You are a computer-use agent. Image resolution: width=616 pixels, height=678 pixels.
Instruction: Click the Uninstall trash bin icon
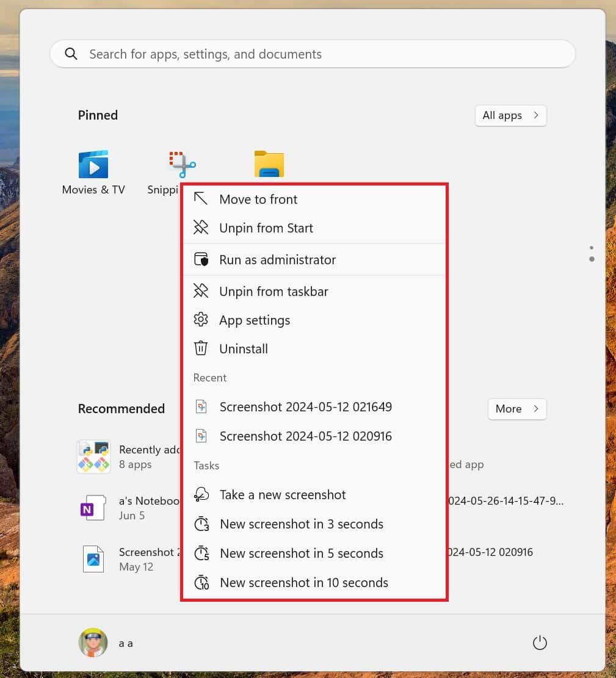click(x=201, y=348)
